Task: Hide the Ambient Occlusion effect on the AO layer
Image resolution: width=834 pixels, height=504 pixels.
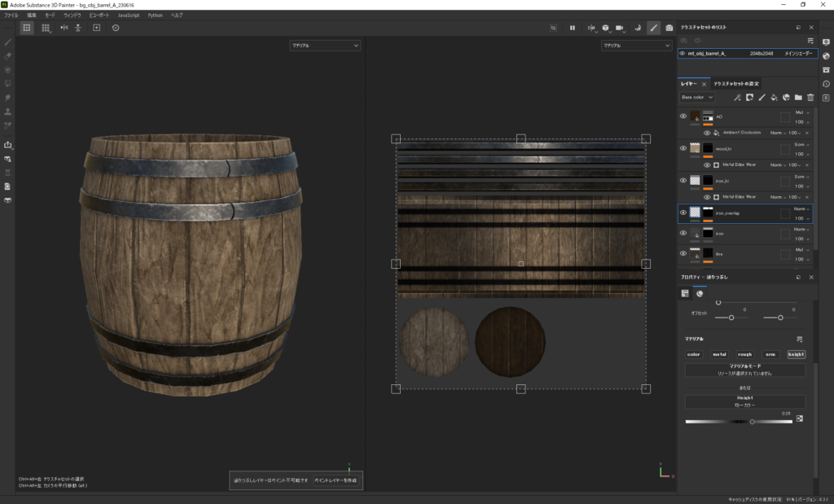Action: (707, 133)
